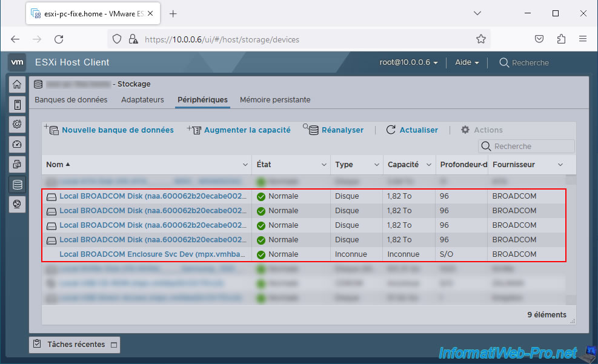Image resolution: width=598 pixels, height=364 pixels.
Task: Click the circular refresh icon beside Actualiser
Action: click(391, 130)
